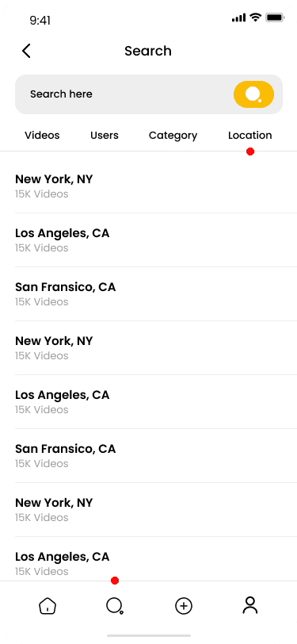Open the Home icon in bottom bar
The height and width of the screenshot is (644, 297).
click(48, 606)
